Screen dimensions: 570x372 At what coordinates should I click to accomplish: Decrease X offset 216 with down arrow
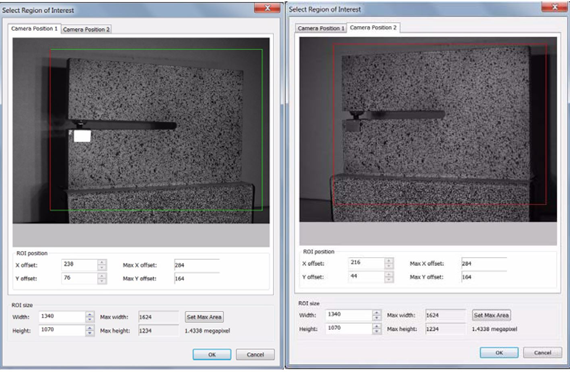coord(389,266)
